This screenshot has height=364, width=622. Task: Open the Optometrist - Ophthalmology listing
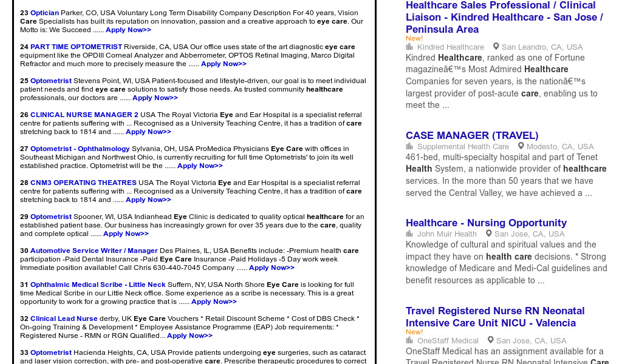80,149
